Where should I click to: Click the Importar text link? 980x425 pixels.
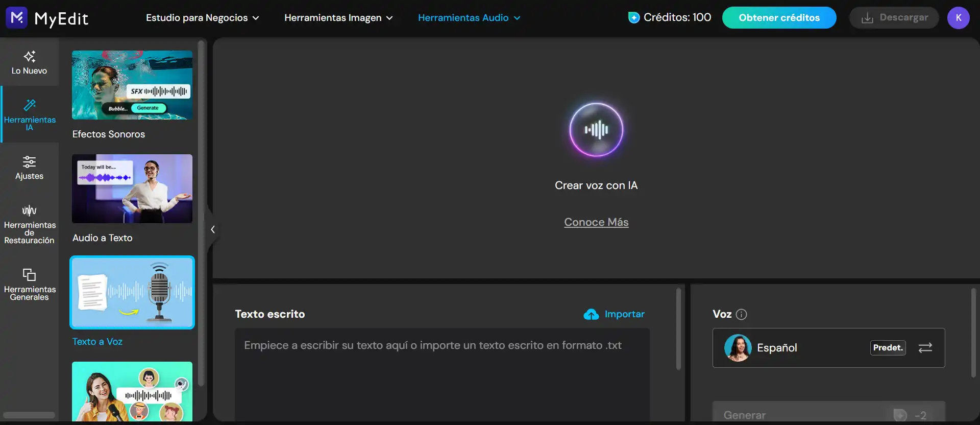624,314
